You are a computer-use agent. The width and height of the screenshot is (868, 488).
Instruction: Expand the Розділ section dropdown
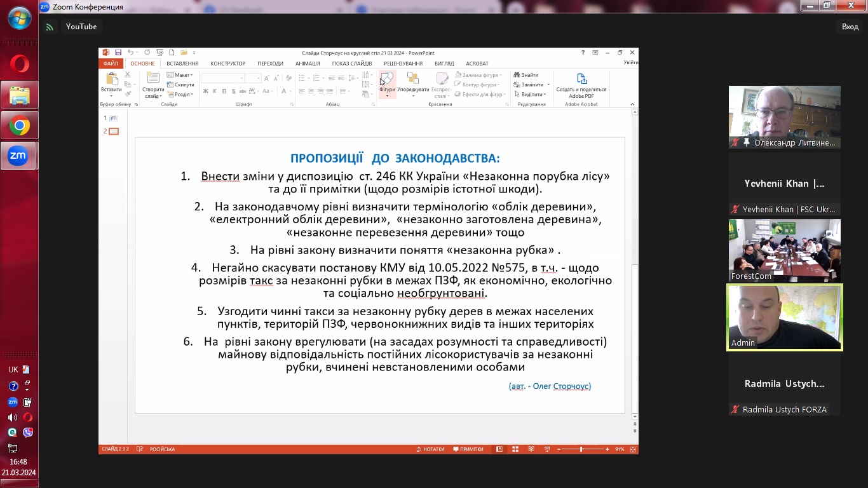pos(180,94)
